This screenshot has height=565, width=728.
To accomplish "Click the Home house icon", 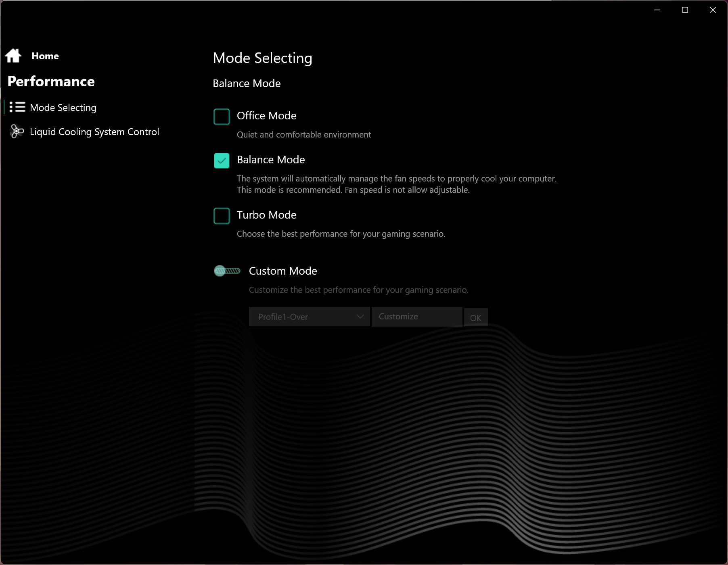I will [x=13, y=56].
